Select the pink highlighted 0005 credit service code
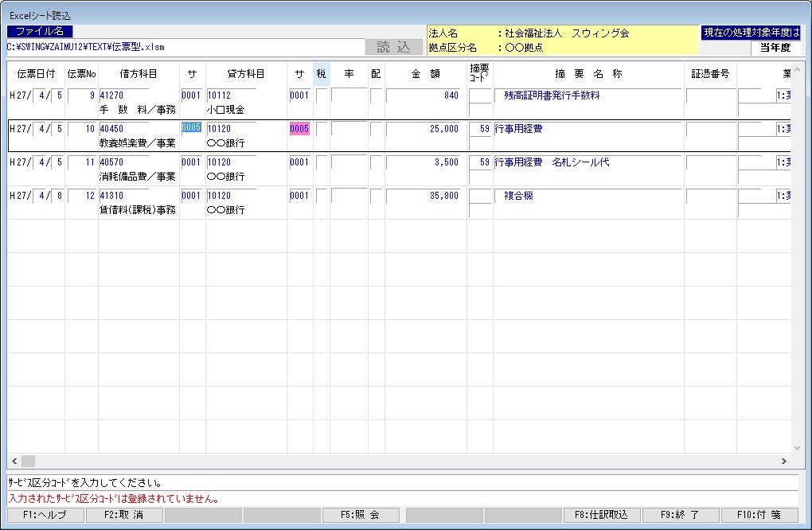 coord(299,128)
